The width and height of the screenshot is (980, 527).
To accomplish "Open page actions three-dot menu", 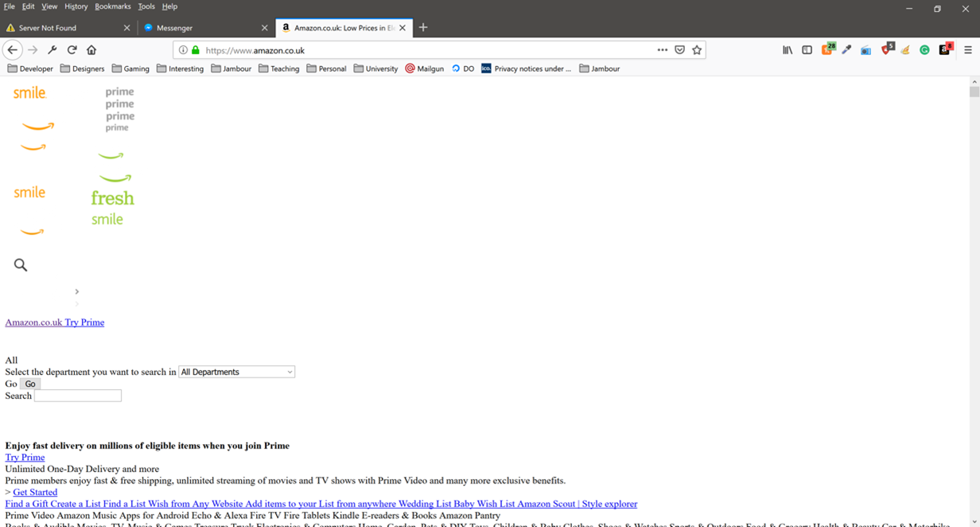I will tap(662, 49).
